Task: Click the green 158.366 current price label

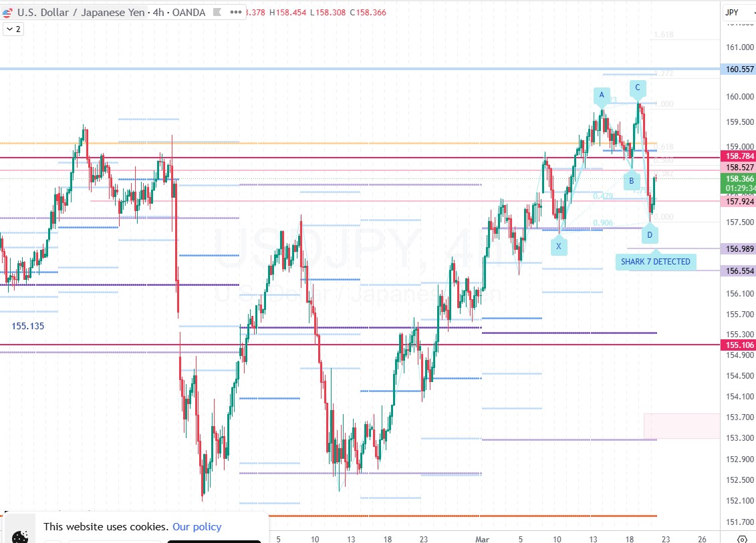Action: coord(739,179)
